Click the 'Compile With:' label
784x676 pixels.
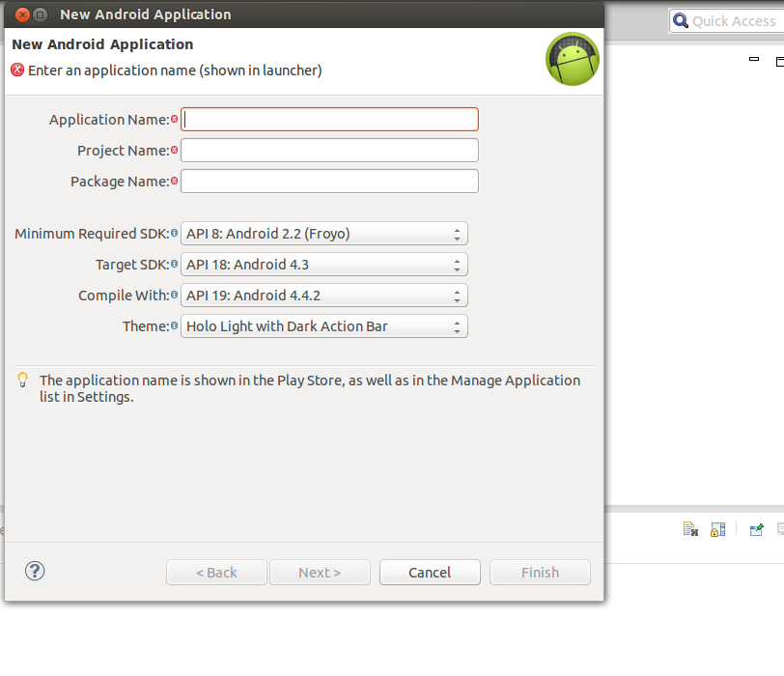coord(124,296)
